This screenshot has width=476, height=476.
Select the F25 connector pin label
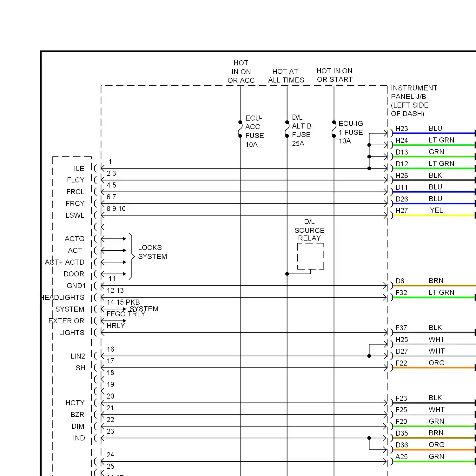[x=401, y=410]
